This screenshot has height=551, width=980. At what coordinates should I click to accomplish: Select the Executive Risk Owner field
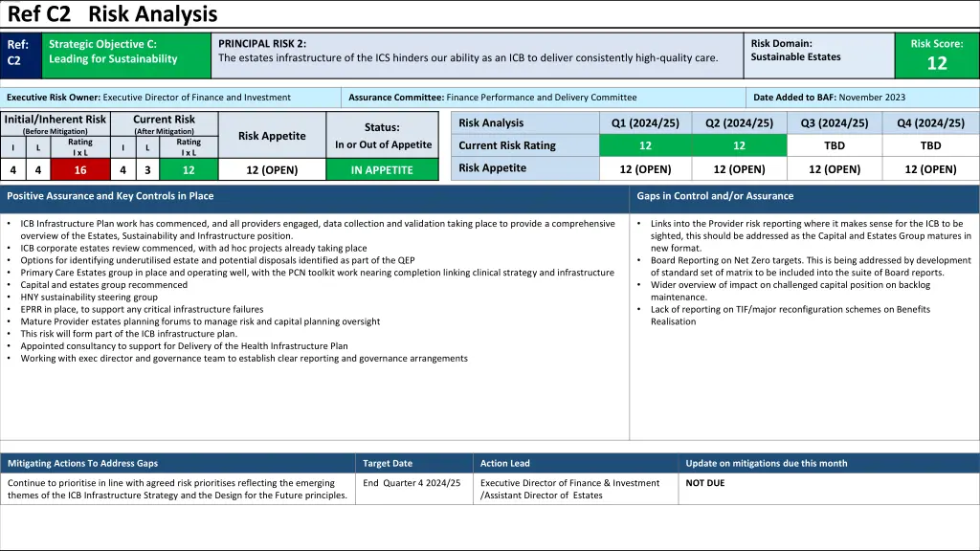[170, 98]
